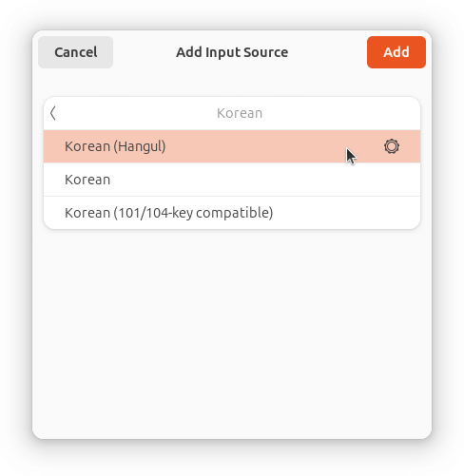Click the highlighted Korean (Hangul) text

click(115, 146)
